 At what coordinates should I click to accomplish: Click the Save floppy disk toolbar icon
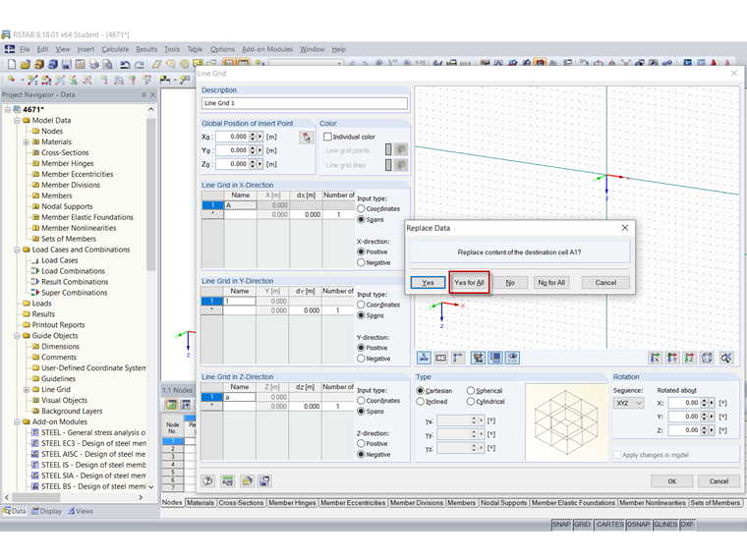pos(67,64)
